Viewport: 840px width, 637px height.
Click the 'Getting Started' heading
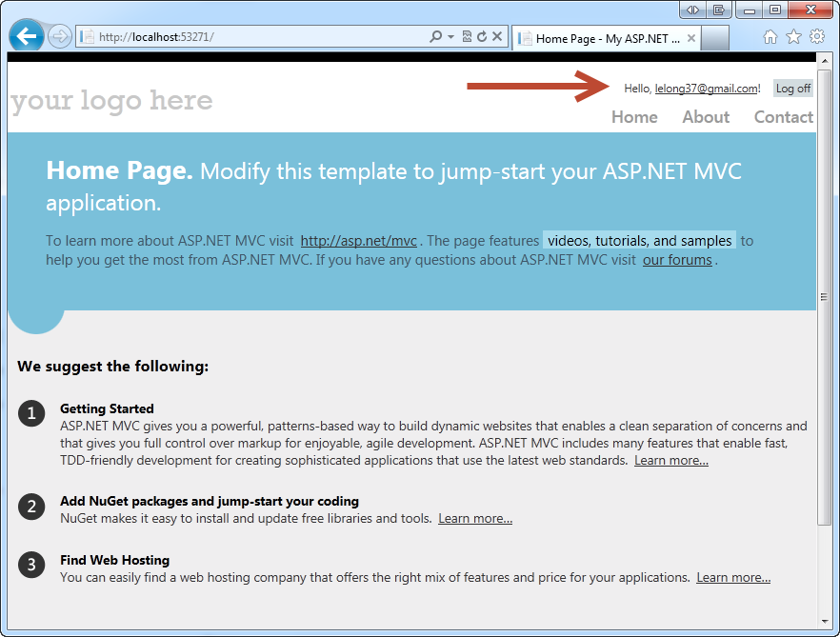(107, 408)
